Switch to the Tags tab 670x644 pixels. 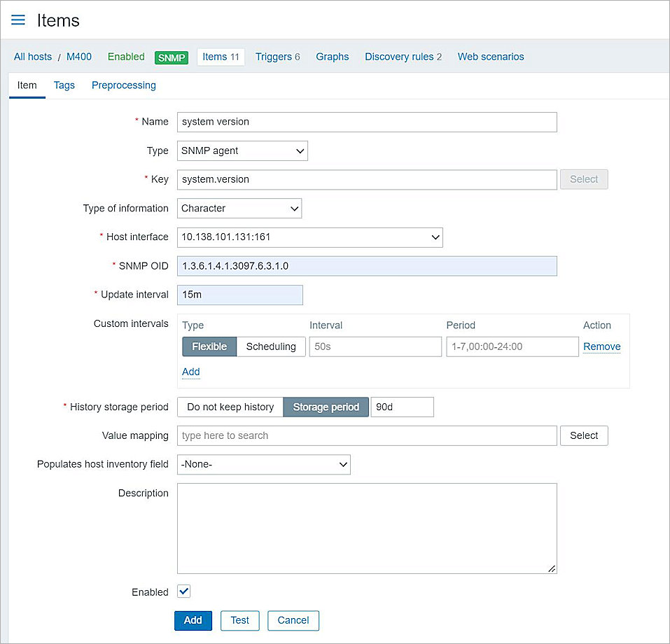pos(64,85)
